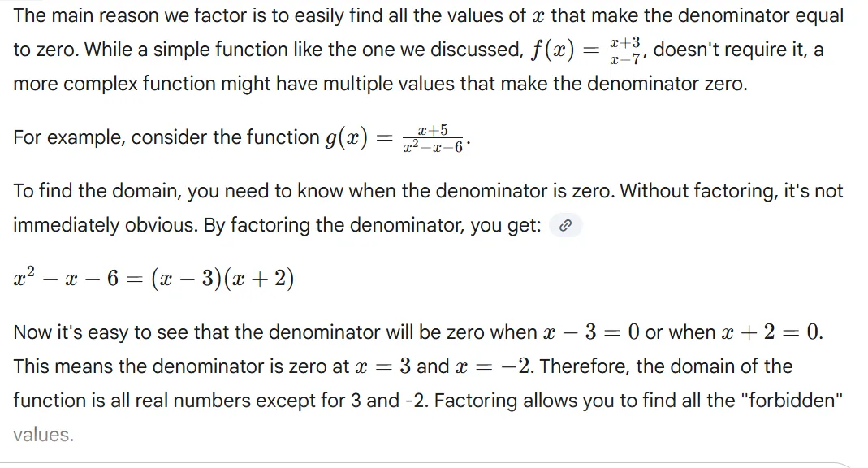This screenshot has width=868, height=468.
Task: Click "For example, consider the function" text
Action: [x=166, y=138]
